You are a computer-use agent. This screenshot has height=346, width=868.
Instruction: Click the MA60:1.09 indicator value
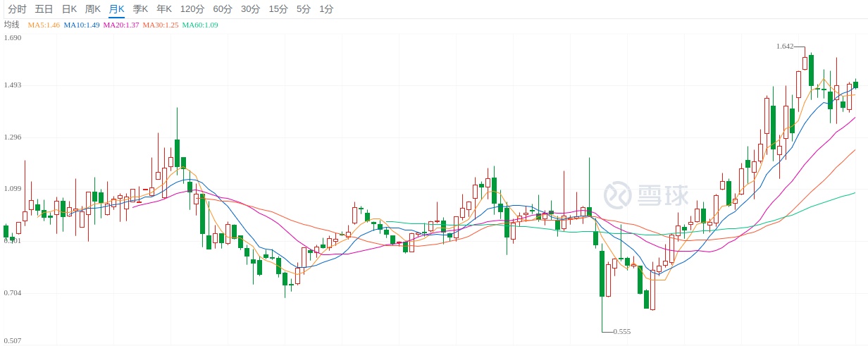200,25
